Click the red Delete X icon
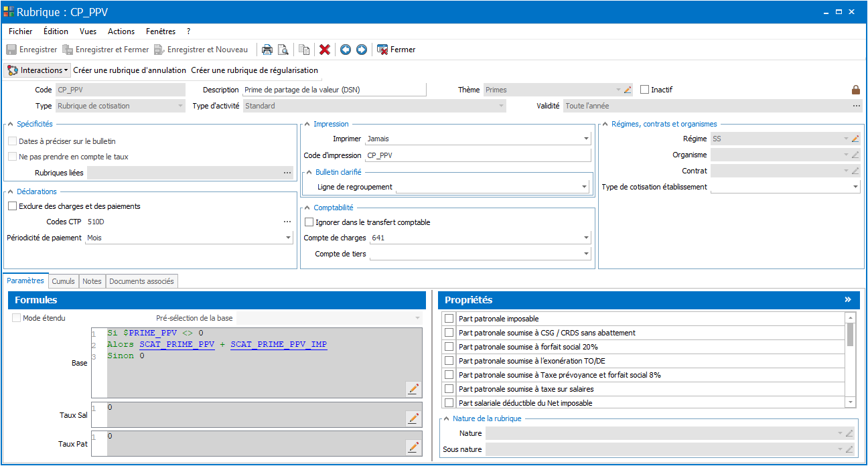Viewport: 868px width, 466px height. (325, 50)
